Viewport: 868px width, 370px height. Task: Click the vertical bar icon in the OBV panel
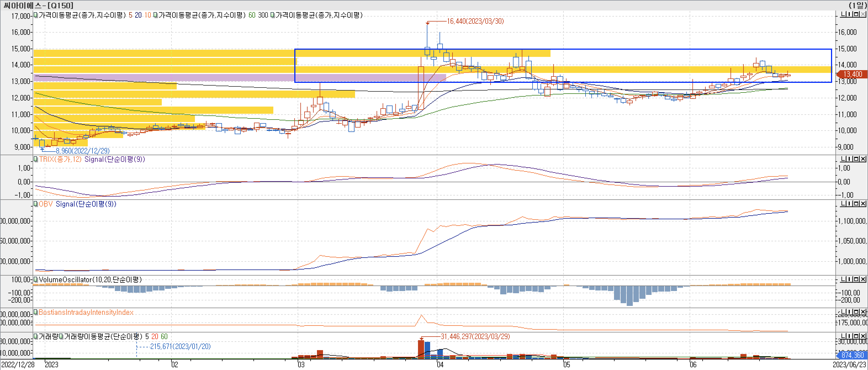pyautogui.click(x=850, y=204)
